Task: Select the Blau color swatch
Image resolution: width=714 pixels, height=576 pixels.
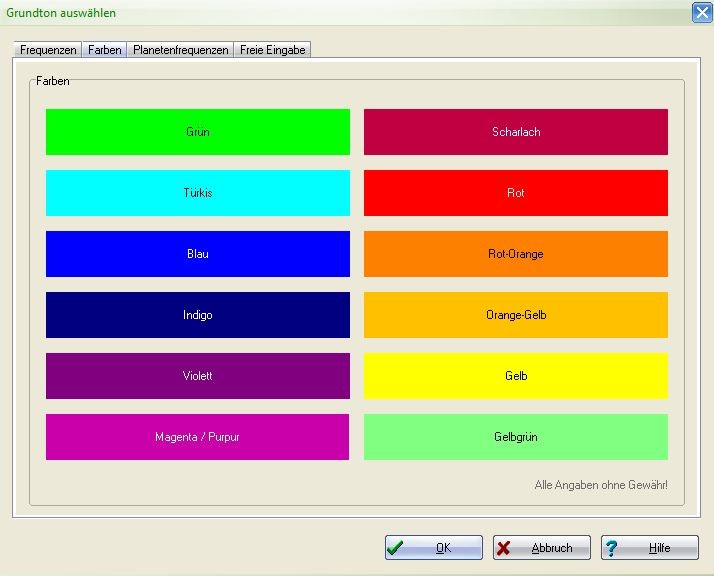Action: tap(198, 254)
